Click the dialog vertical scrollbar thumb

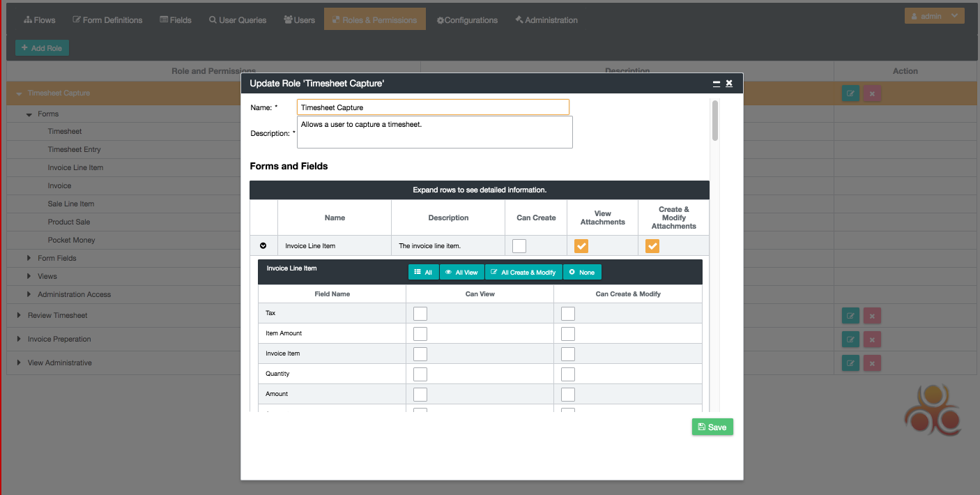coord(714,121)
